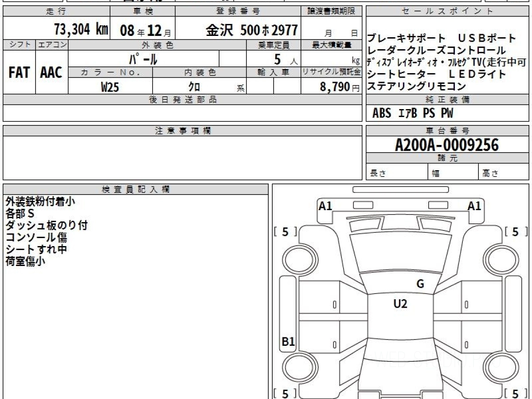Click the G mark on the windshield
The width and height of the screenshot is (532, 399).
click(x=420, y=284)
